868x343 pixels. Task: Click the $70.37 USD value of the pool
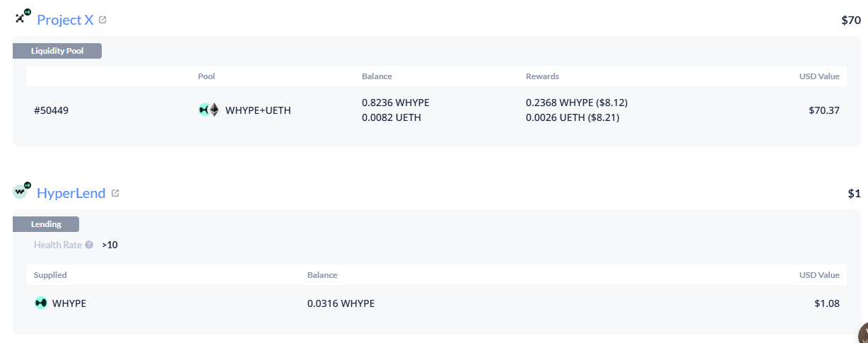(x=824, y=110)
